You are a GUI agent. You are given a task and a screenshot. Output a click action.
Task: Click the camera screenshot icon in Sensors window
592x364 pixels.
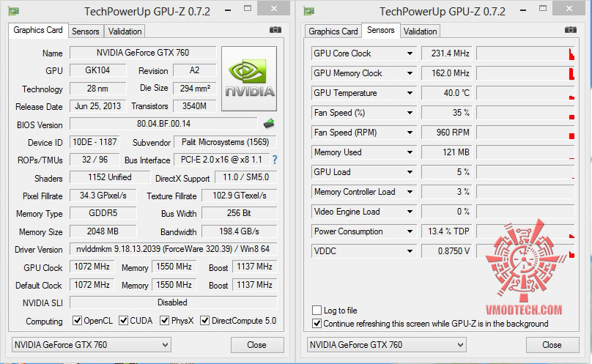(x=570, y=30)
